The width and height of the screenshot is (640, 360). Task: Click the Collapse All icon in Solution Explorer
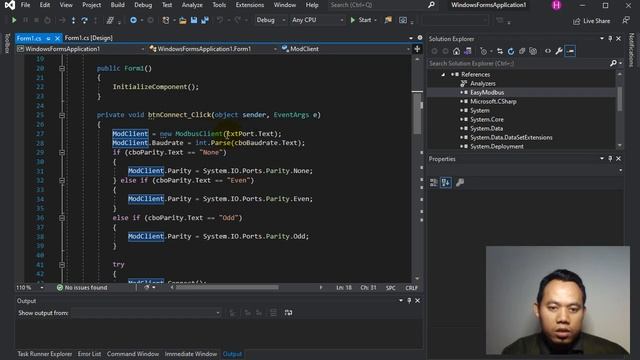click(x=522, y=51)
